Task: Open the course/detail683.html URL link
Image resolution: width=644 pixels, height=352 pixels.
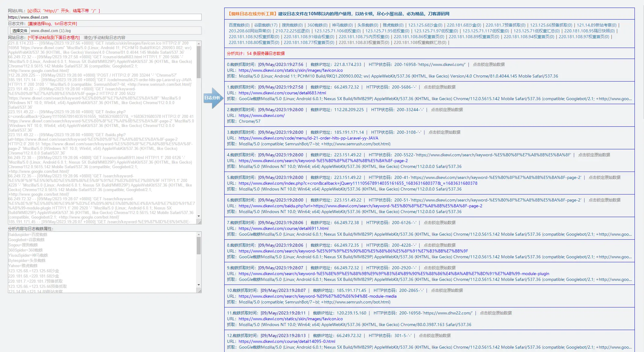Action: pos(282,93)
